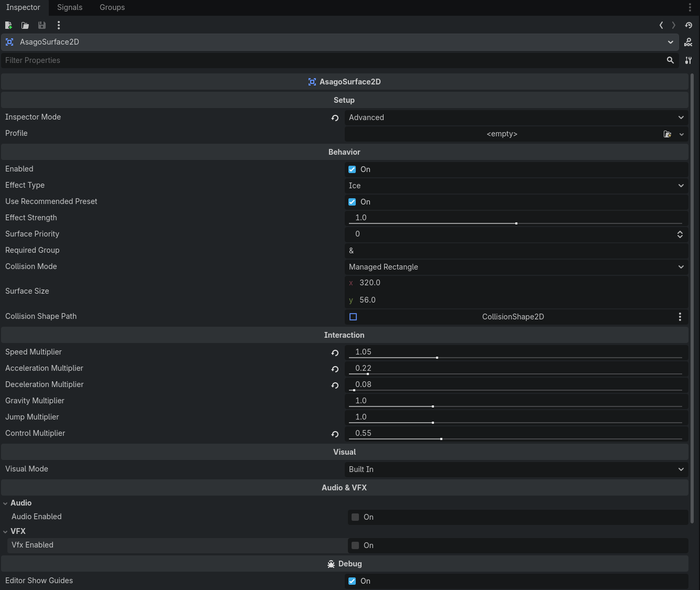The image size is (700, 590).
Task: Click the inspector vertical scrollbar
Action: (x=692, y=299)
